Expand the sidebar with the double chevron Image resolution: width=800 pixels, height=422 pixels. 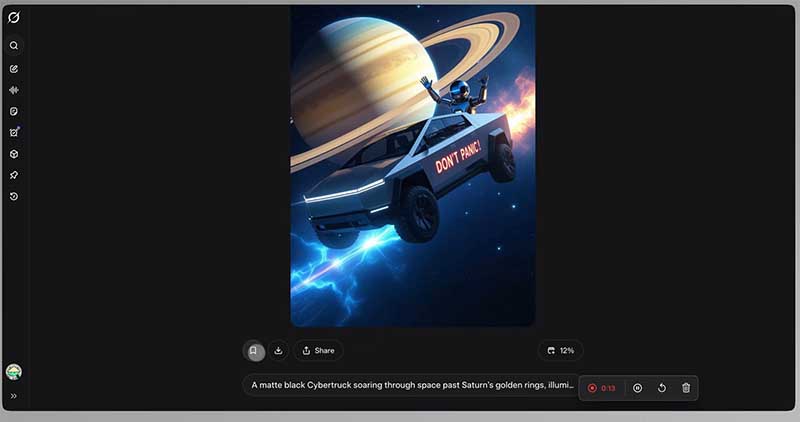click(14, 396)
